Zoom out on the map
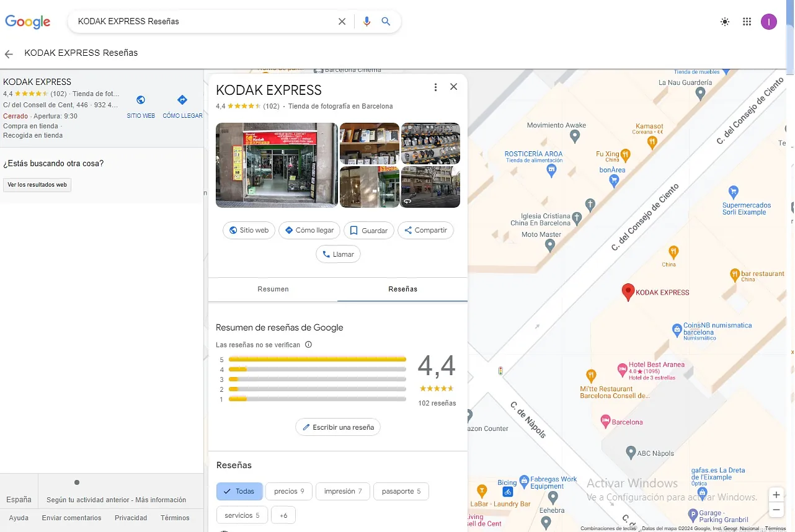This screenshot has width=795, height=532. click(776, 510)
